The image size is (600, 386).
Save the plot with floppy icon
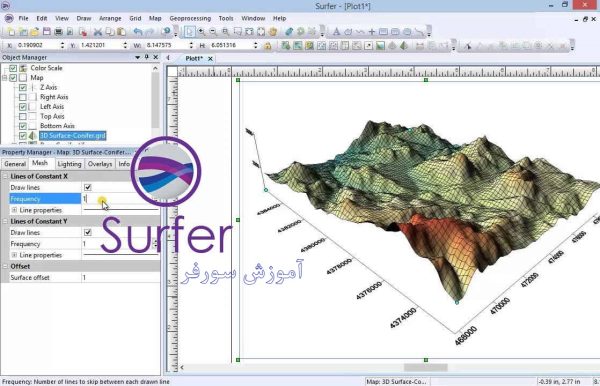[47, 32]
